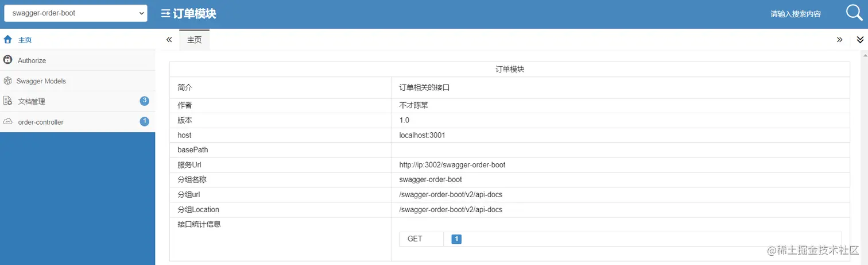
Task: Click the basePath label cell
Action: (280, 150)
